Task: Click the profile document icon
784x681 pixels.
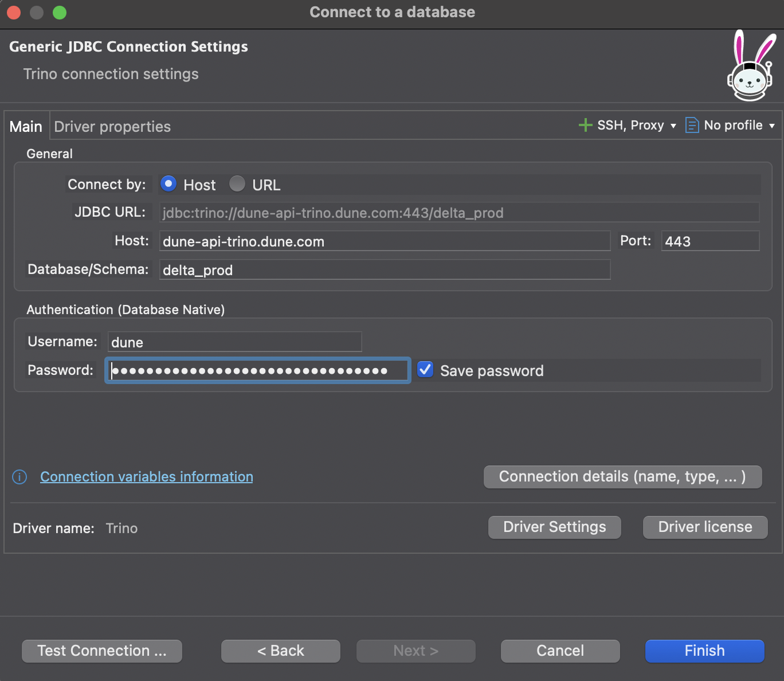Action: (692, 125)
